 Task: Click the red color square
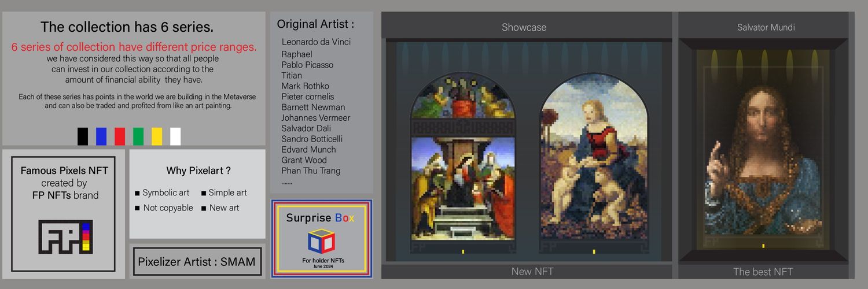(x=120, y=136)
